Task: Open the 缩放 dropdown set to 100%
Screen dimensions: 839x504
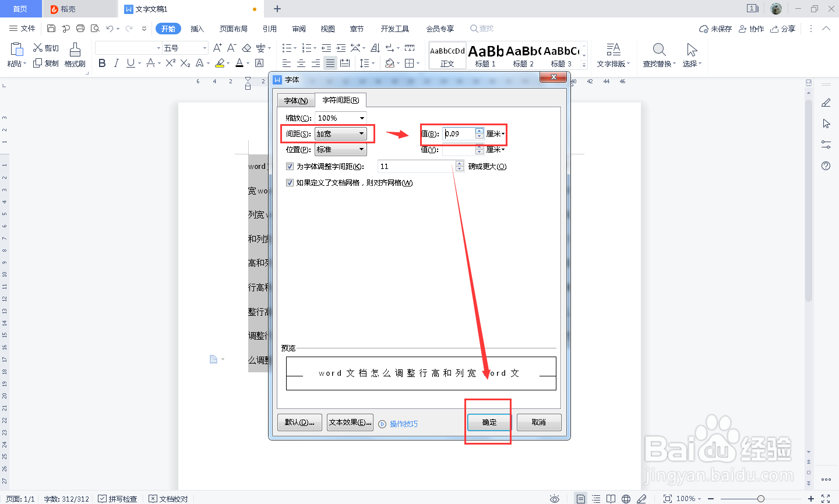Action: pyautogui.click(x=340, y=117)
